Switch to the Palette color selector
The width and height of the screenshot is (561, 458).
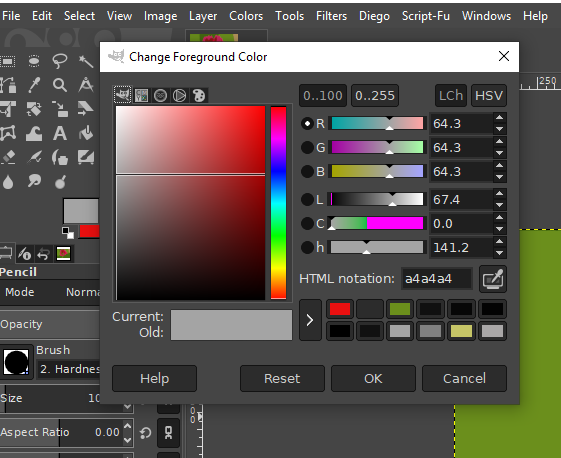(199, 96)
